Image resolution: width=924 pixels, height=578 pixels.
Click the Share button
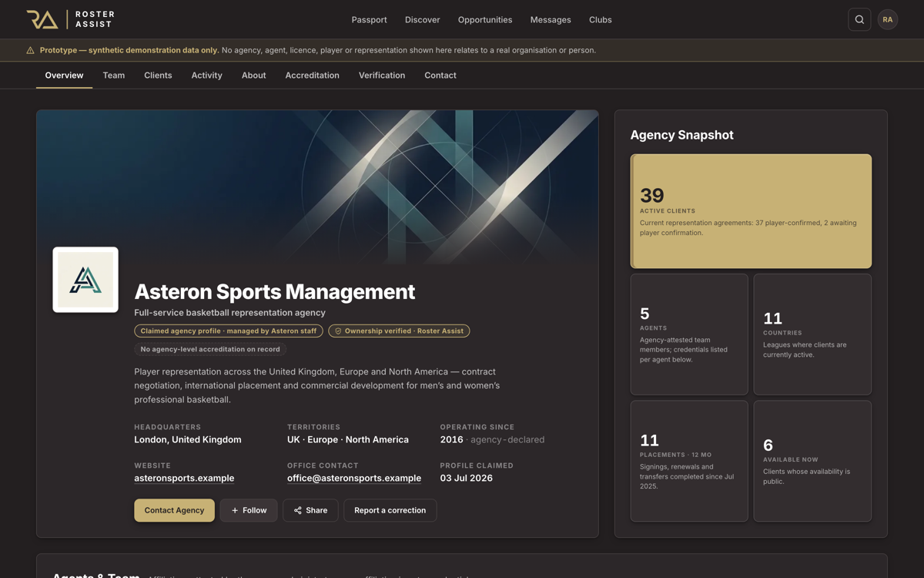(310, 510)
